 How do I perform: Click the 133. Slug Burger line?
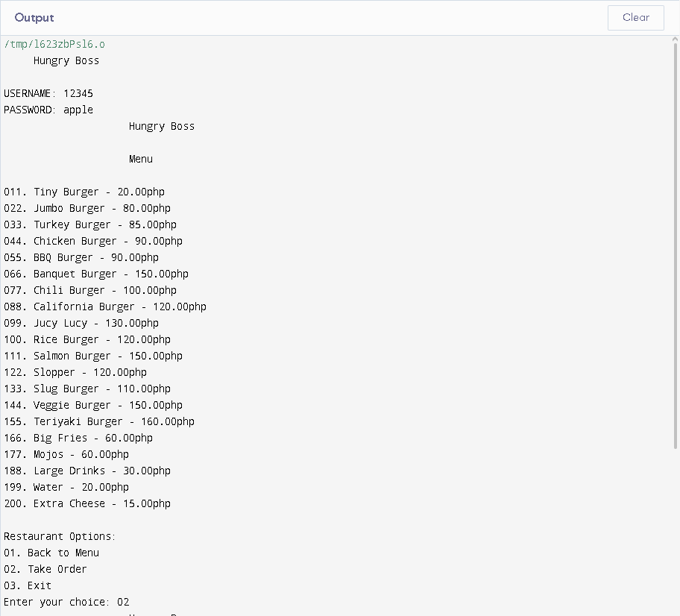87,389
